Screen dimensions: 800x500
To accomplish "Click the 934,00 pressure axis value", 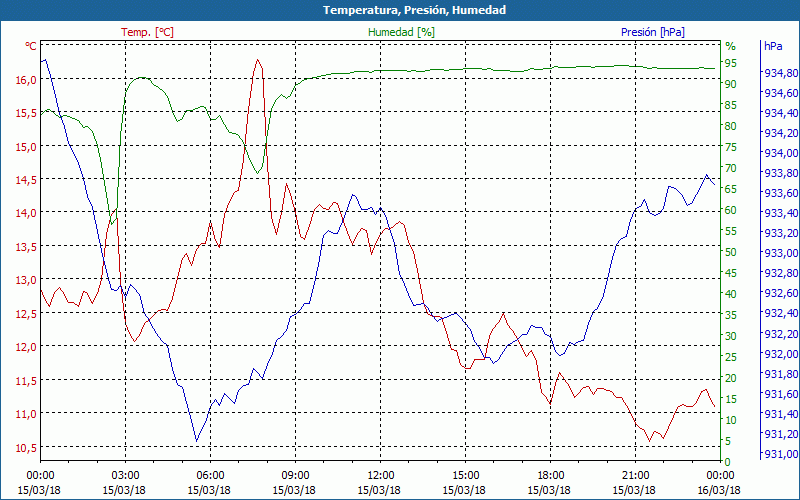I will [x=781, y=153].
